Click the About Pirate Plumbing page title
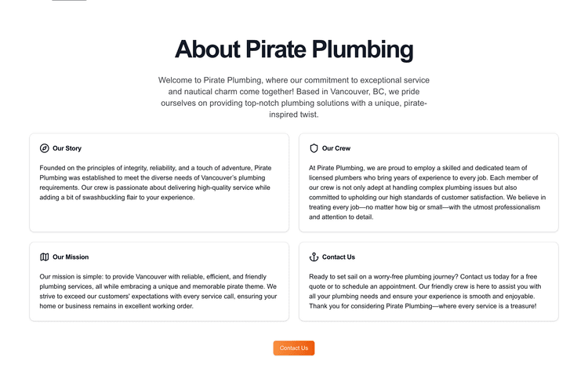 pos(294,49)
